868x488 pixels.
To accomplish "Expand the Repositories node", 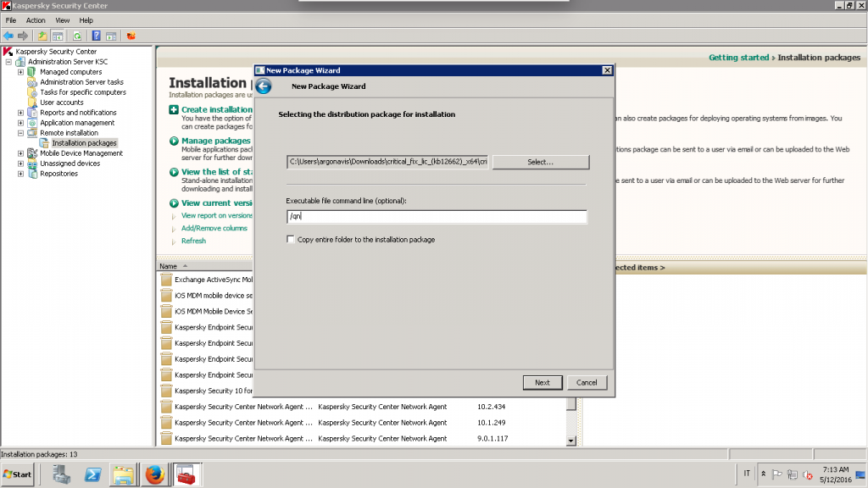I will 20,174.
